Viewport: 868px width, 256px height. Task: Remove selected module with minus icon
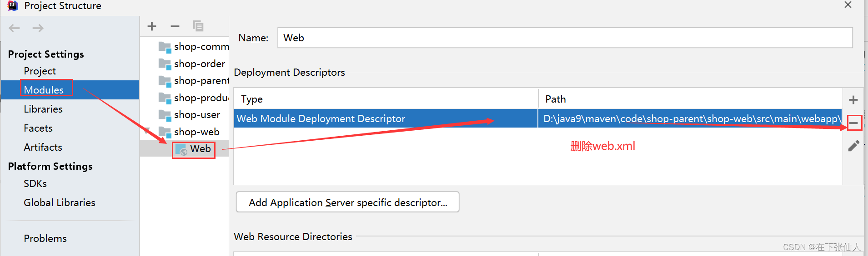click(x=175, y=26)
